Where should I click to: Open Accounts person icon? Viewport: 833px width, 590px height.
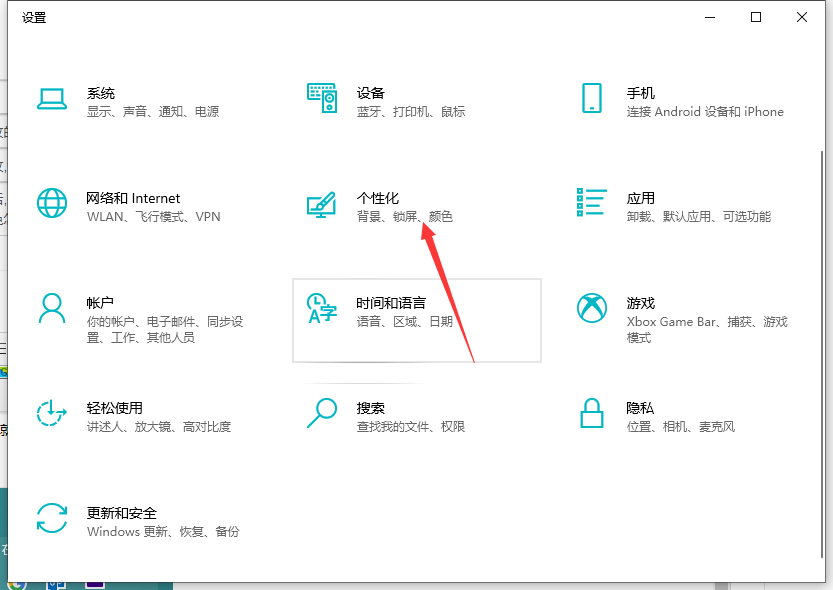click(x=52, y=308)
